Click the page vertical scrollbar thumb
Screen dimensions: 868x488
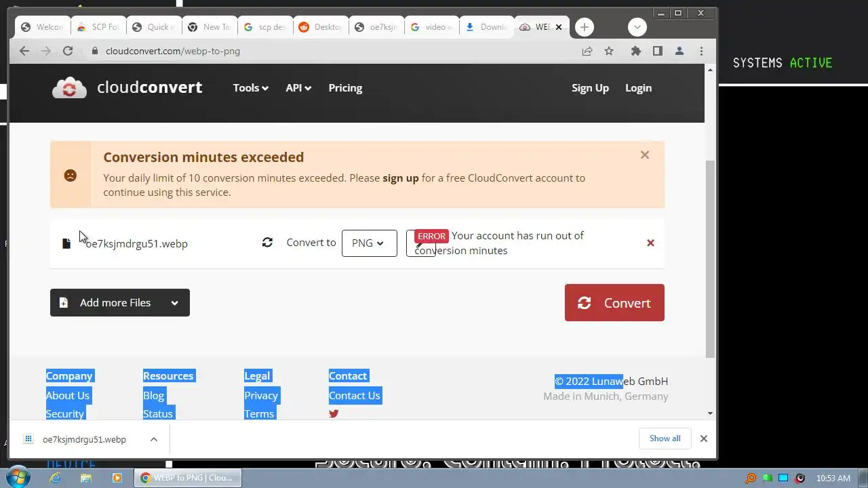click(x=710, y=259)
